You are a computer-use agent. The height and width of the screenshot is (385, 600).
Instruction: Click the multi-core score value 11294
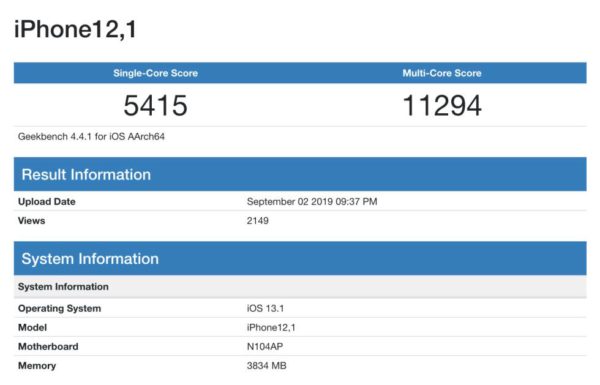tap(442, 105)
